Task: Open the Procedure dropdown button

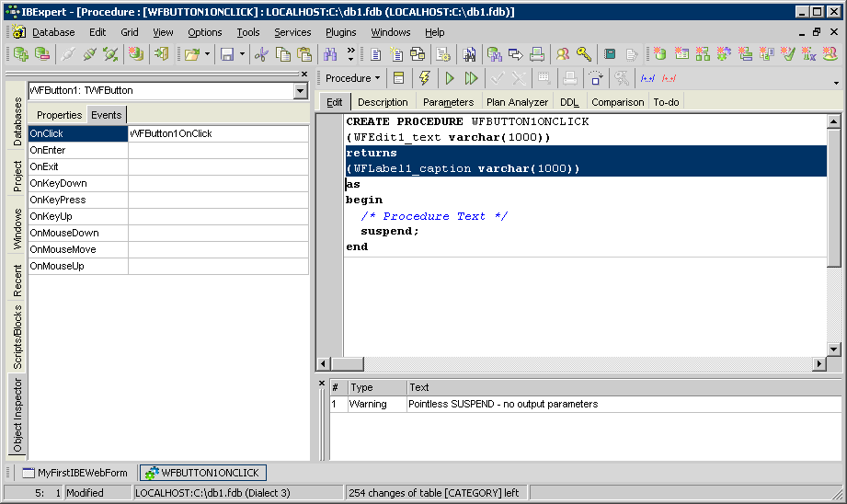Action: click(x=353, y=78)
